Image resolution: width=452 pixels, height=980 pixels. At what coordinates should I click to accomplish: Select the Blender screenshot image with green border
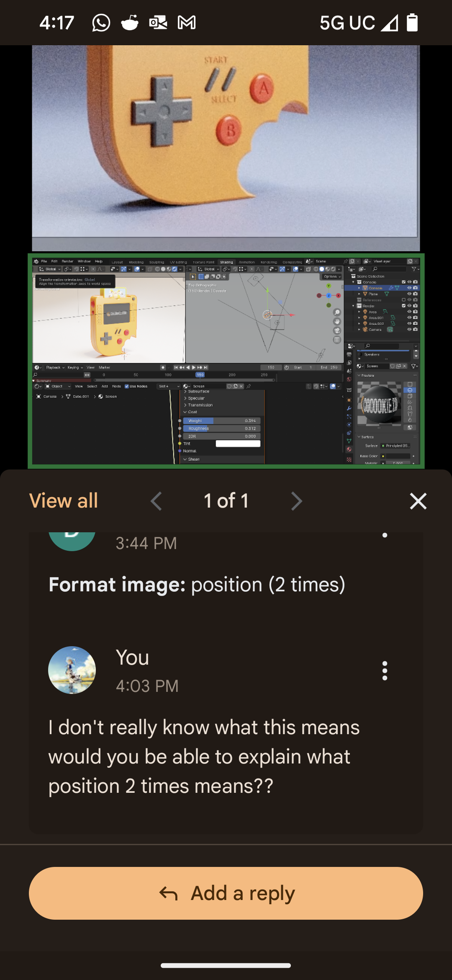click(226, 361)
